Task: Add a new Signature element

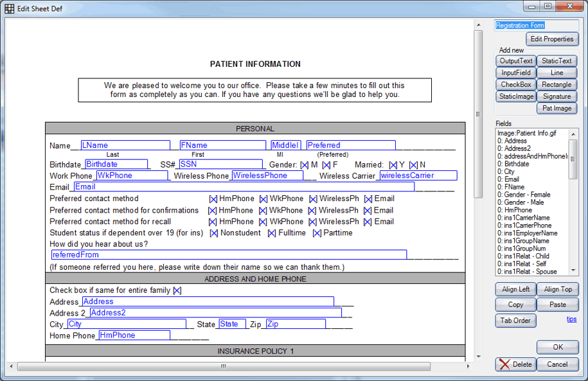Action: coord(557,96)
